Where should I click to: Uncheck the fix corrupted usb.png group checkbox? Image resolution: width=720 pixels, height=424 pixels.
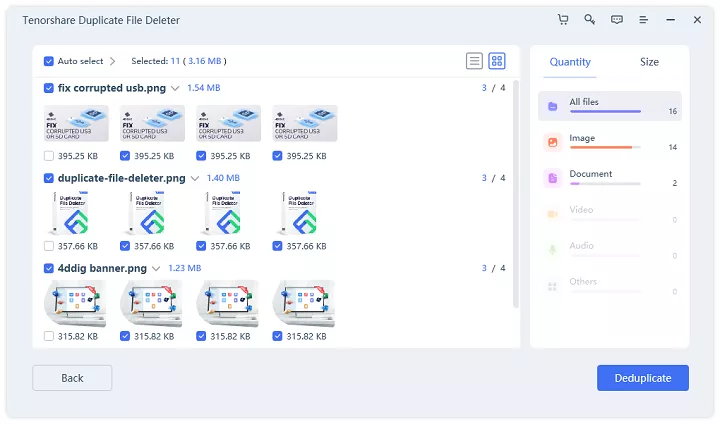click(49, 88)
